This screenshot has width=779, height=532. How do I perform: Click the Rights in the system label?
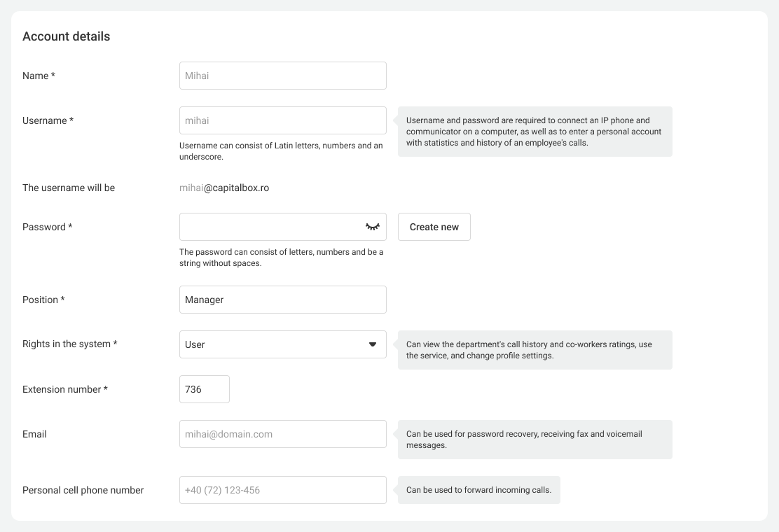(69, 344)
